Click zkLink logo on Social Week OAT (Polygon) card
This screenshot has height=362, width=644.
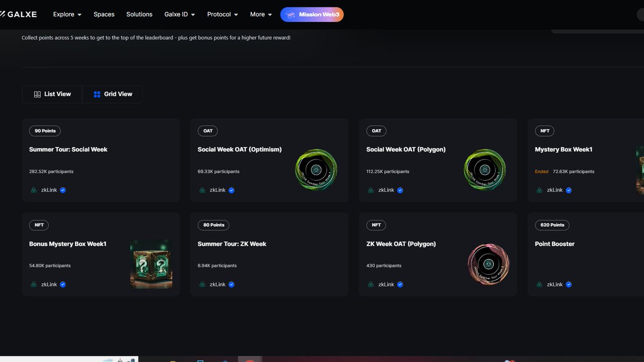point(371,190)
